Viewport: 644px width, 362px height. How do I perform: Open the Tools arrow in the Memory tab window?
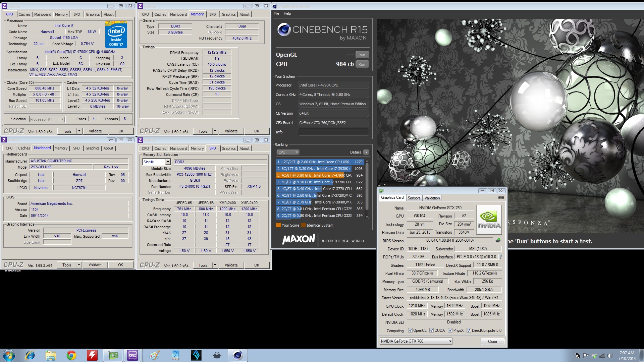coord(215,131)
